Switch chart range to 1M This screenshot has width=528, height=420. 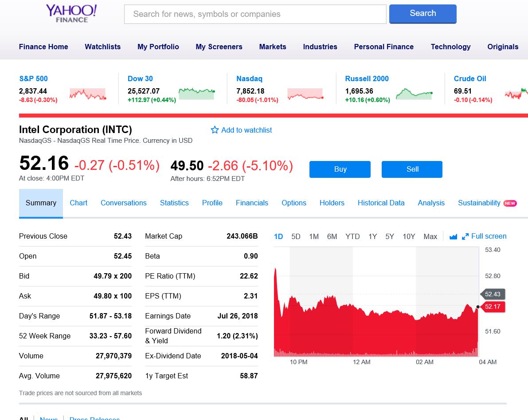(x=314, y=236)
